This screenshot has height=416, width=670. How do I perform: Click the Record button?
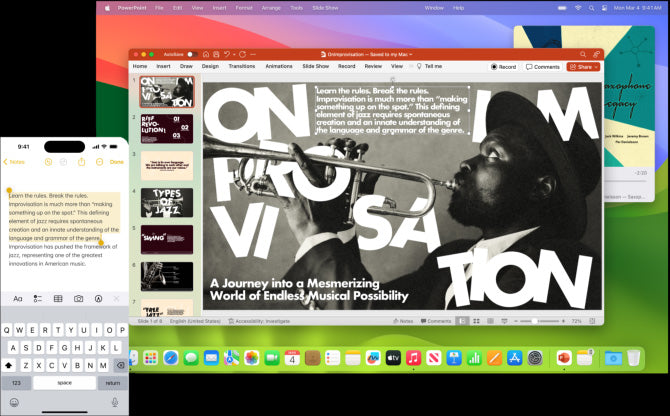pos(504,67)
